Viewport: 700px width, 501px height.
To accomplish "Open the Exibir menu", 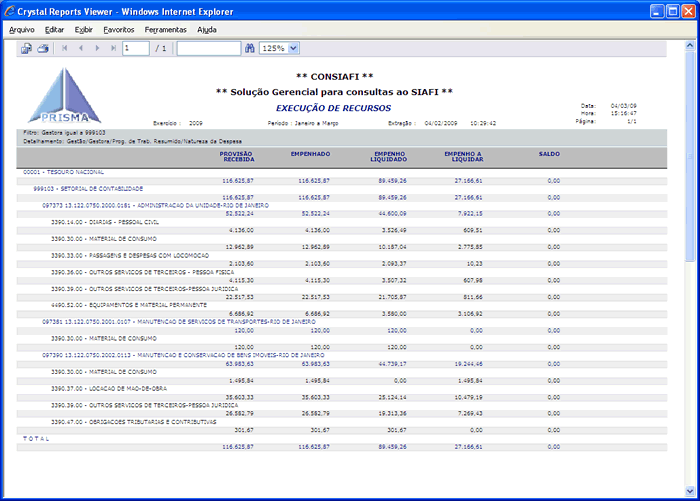I will 83,30.
